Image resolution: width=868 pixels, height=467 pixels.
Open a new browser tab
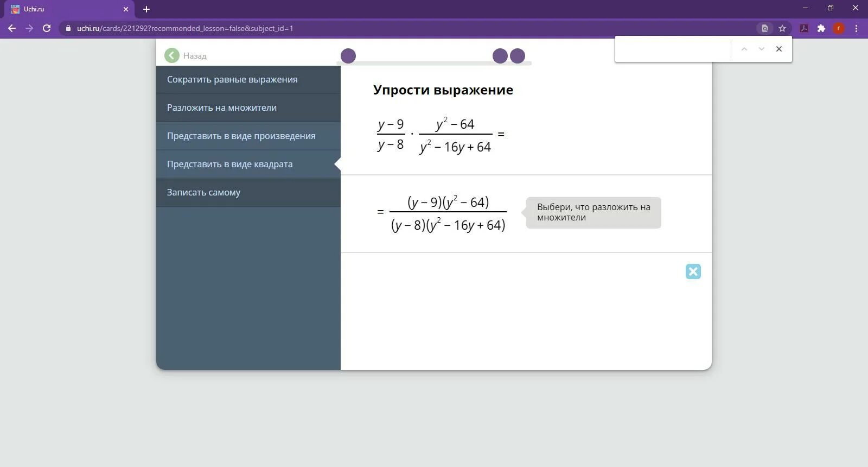coord(146,9)
